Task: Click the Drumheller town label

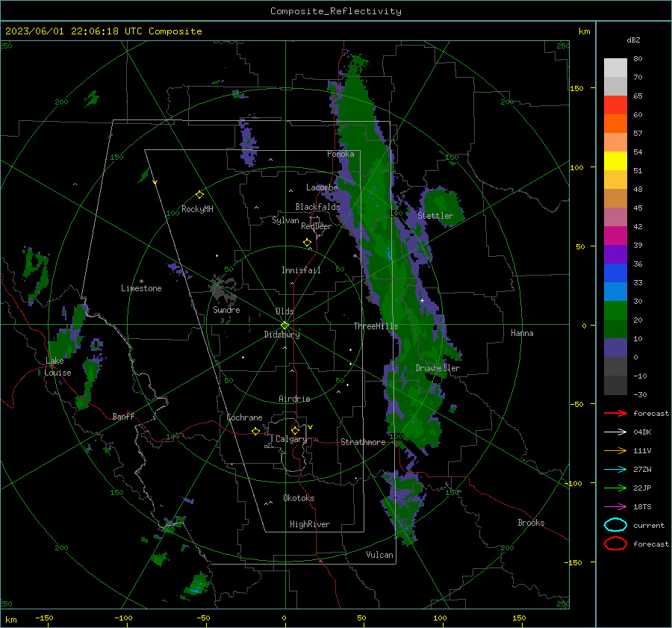Action: point(438,368)
